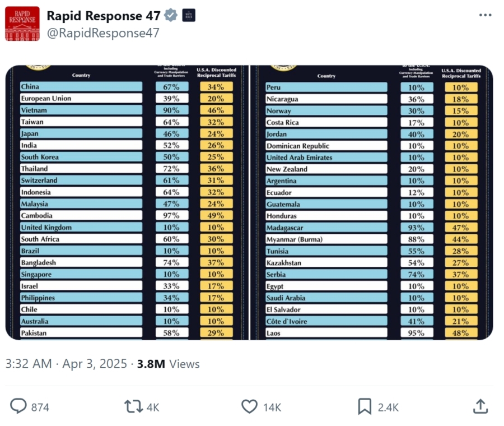Click the 4K reposts count
This screenshot has width=504, height=426.
click(x=153, y=408)
